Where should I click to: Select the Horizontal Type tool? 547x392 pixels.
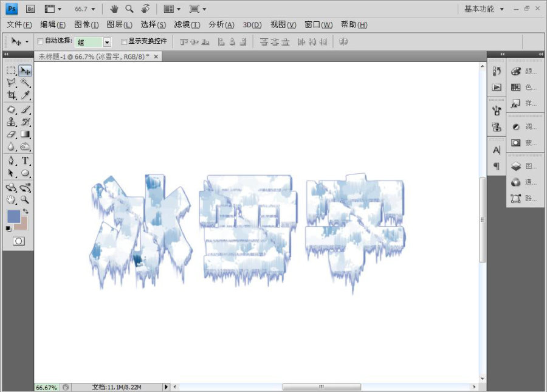25,161
